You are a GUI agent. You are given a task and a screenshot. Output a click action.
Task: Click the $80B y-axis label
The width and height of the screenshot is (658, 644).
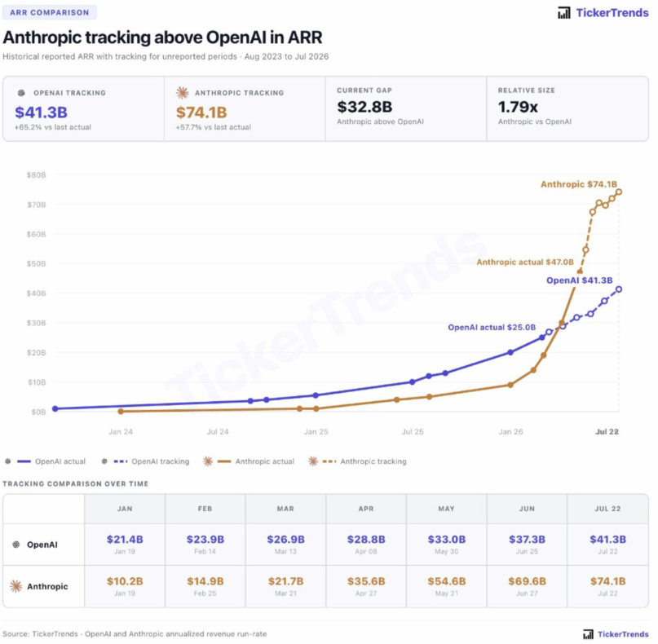(x=36, y=175)
